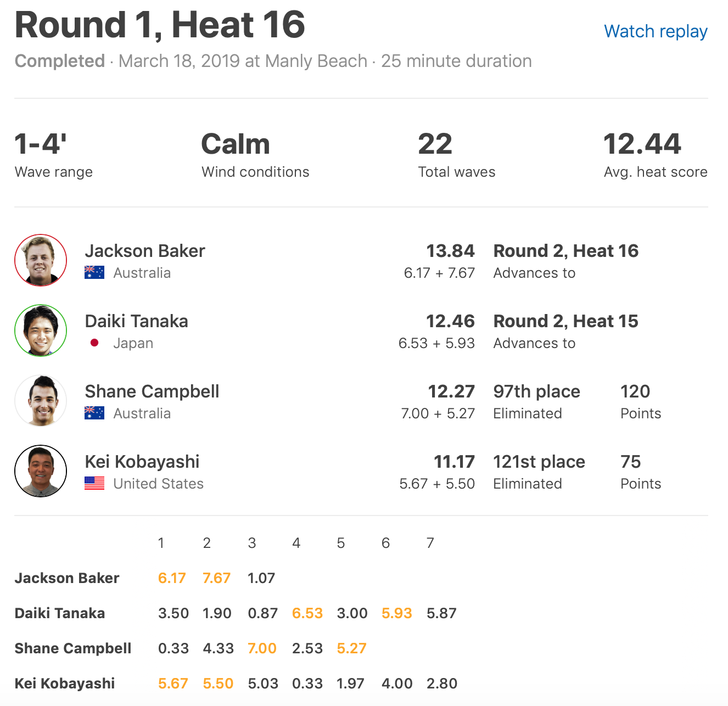Viewport: 728px width, 706px height.
Task: Click Shane Campbell's profile photo
Action: tap(41, 401)
